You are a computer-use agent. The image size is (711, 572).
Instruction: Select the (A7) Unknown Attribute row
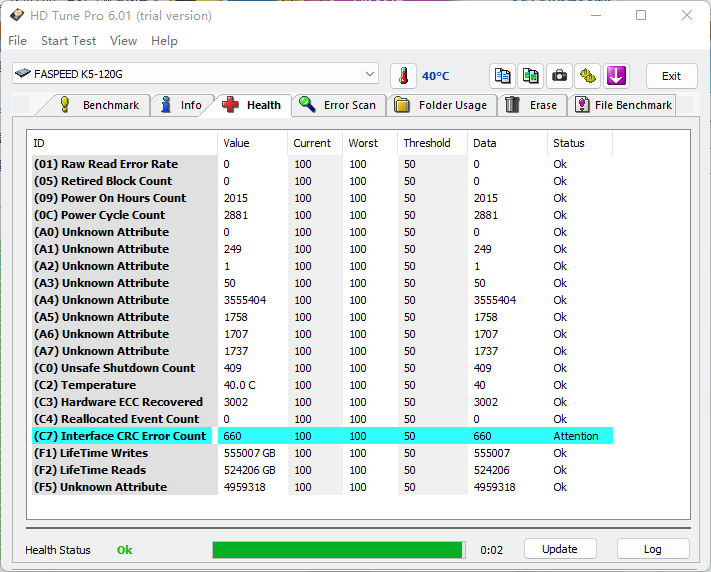(x=322, y=351)
